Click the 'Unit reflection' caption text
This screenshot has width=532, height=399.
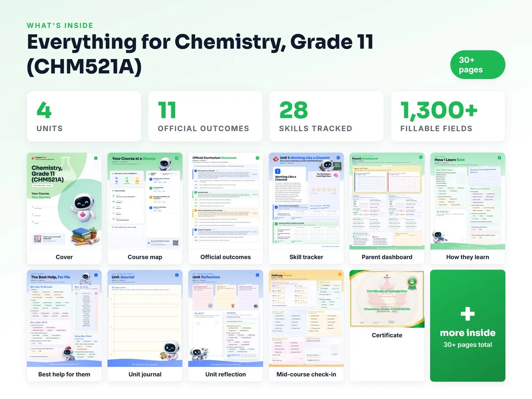(x=226, y=374)
